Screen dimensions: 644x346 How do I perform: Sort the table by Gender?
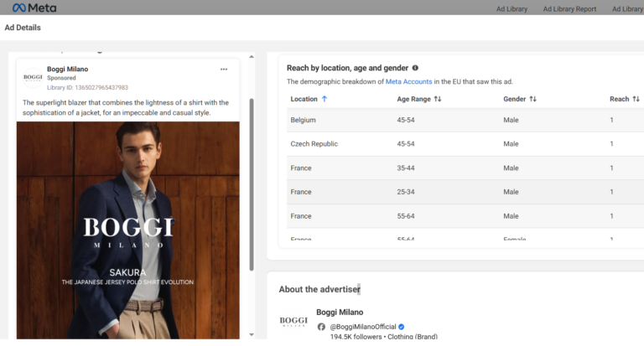click(x=533, y=99)
